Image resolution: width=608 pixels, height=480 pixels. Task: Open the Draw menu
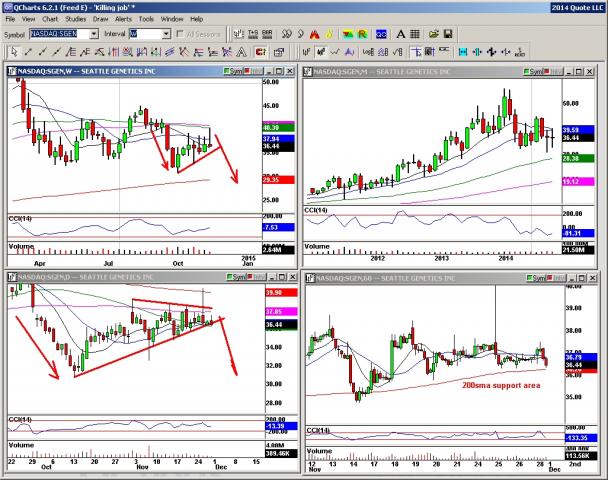tap(100, 19)
